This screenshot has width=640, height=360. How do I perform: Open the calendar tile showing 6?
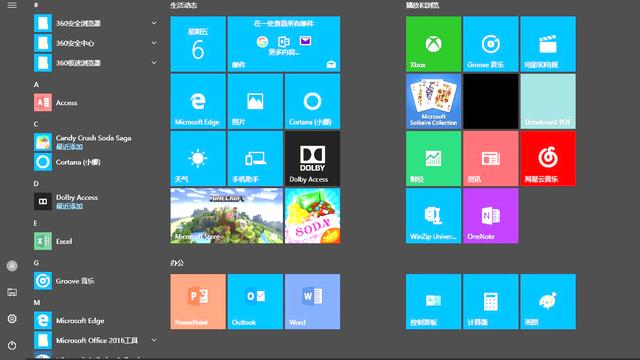(198, 44)
